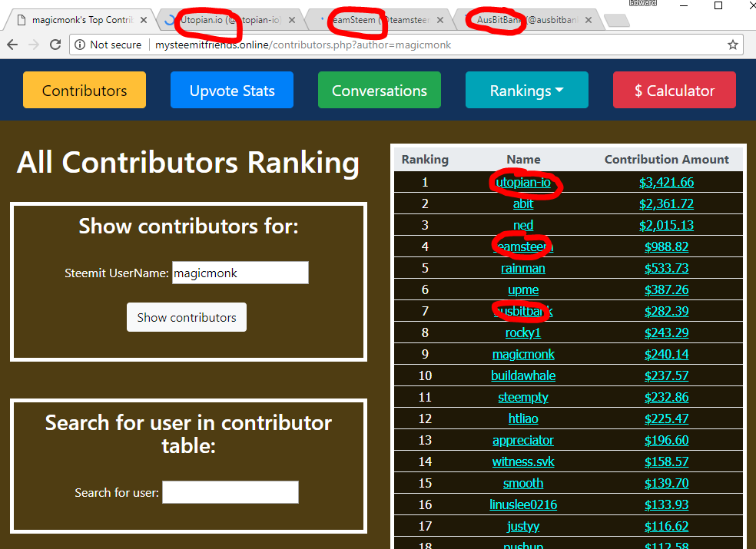Open the Contributors page button
This screenshot has width=756, height=549.
pos(85,90)
